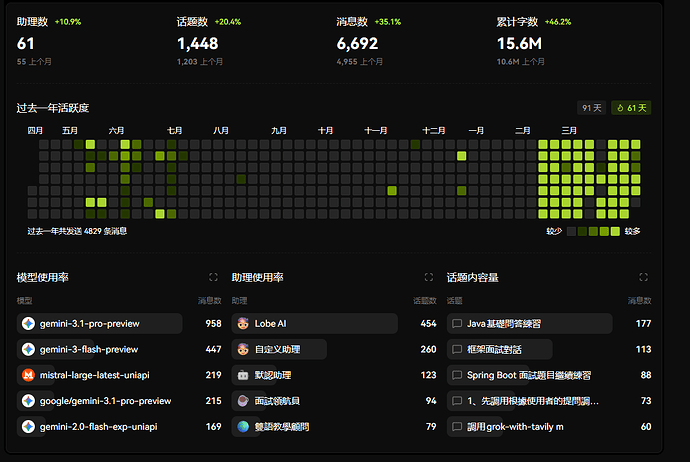This screenshot has height=462, width=690.
Task: Click the lone bright heatmap cell under 十一月
Action: pyautogui.click(x=392, y=191)
